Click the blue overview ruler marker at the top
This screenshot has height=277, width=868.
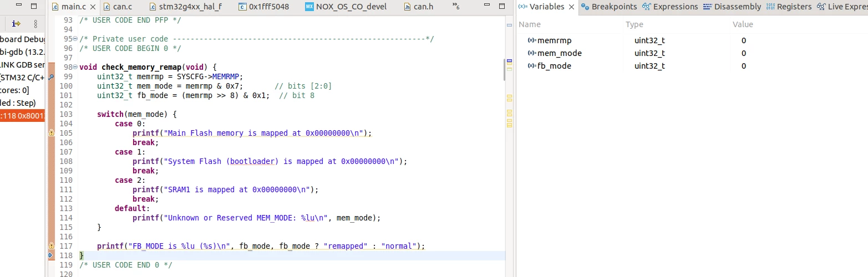510,25
